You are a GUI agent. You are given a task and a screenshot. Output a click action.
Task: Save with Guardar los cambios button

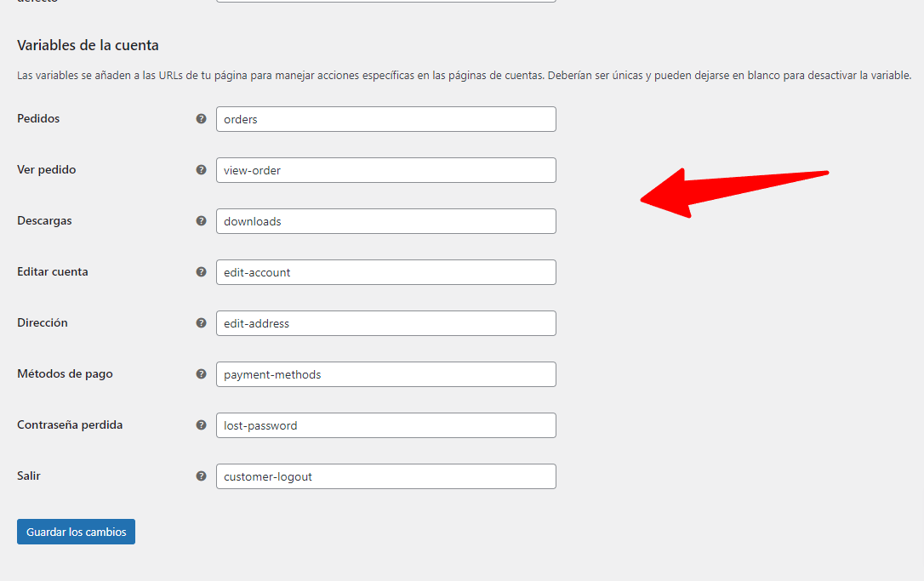[x=76, y=532]
